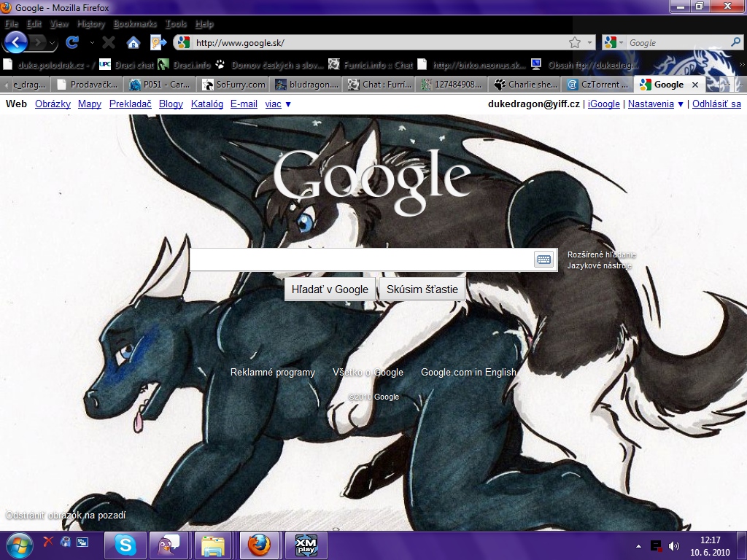Viewport: 747px width, 560px height.
Task: Go back using the Back arrow button
Action: pyautogui.click(x=15, y=42)
